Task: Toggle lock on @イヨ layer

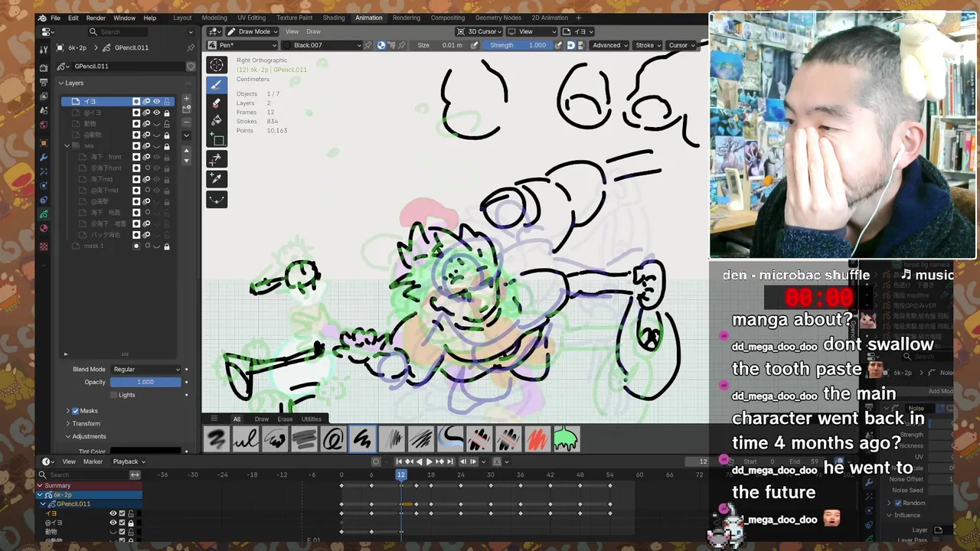Action: tap(167, 112)
